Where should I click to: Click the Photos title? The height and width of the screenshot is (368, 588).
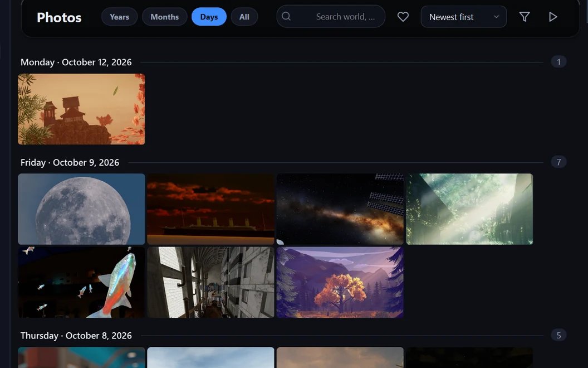point(59,17)
